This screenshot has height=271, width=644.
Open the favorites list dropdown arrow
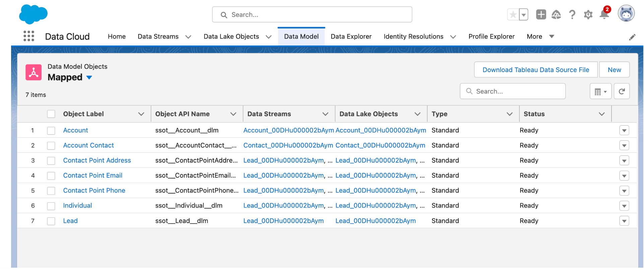(x=524, y=15)
